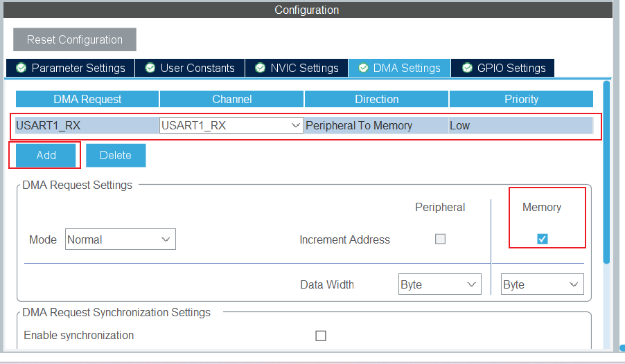Click the NVIC Settings green check icon
625x364 pixels.
260,68
